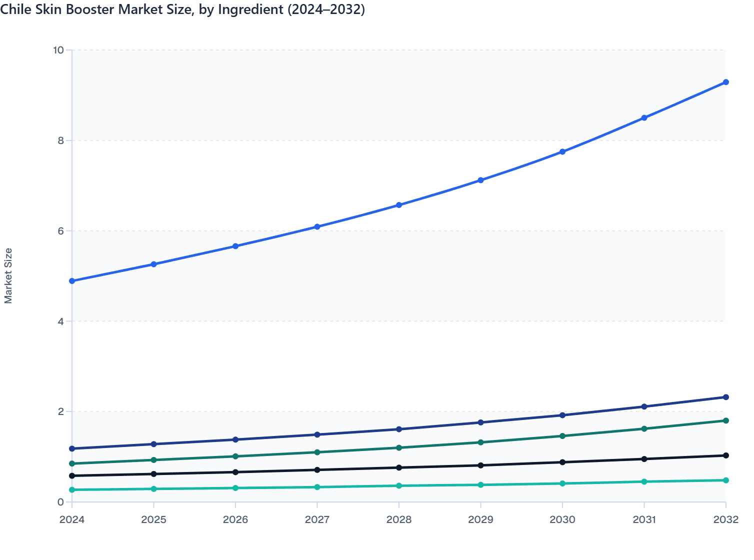Click the 2029 marker on the black line
Viewport: 754px width, 560px height.
tap(480, 465)
